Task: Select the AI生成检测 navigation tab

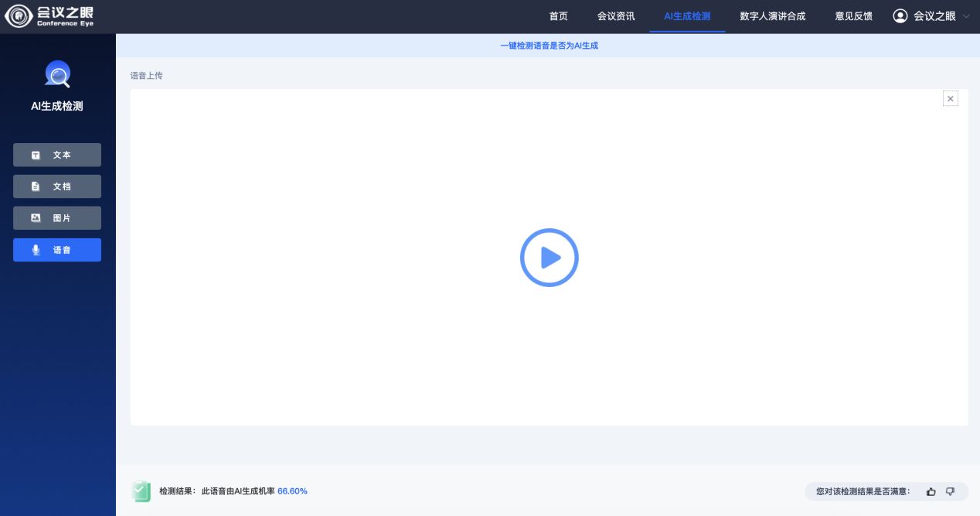Action: tap(687, 16)
